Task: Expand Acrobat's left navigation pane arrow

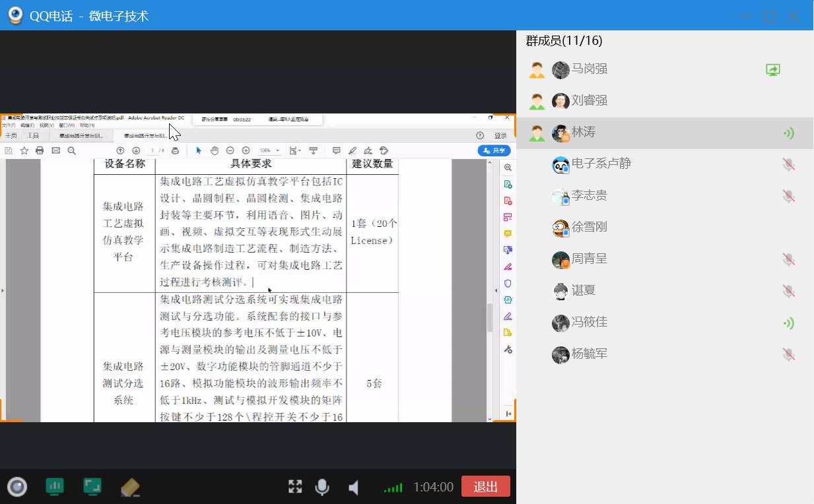Action: pyautogui.click(x=3, y=290)
